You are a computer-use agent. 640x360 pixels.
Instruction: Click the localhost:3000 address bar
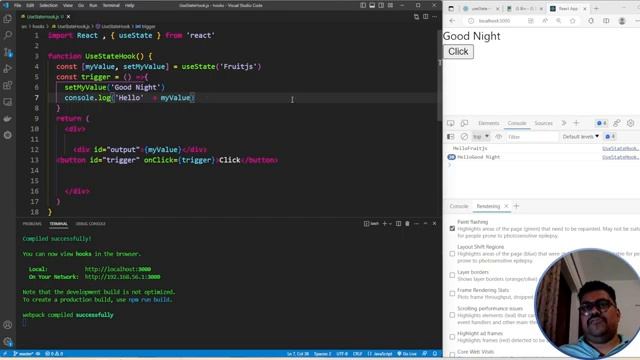pos(494,21)
